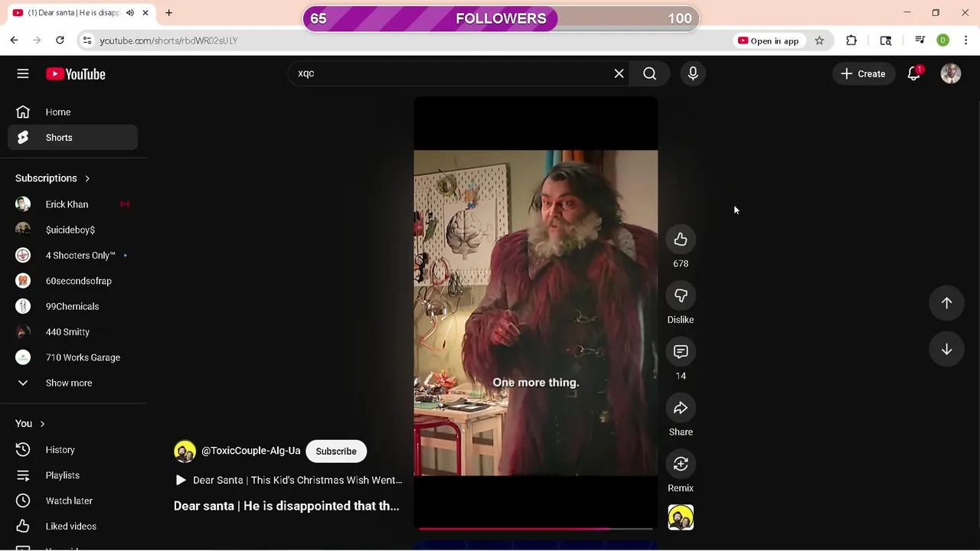Expand Show more subscriptions

(x=73, y=383)
